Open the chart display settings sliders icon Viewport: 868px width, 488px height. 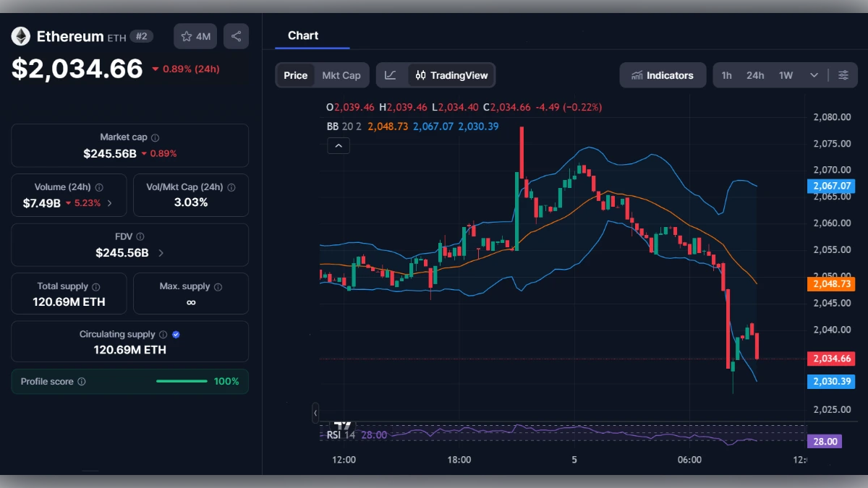(844, 74)
